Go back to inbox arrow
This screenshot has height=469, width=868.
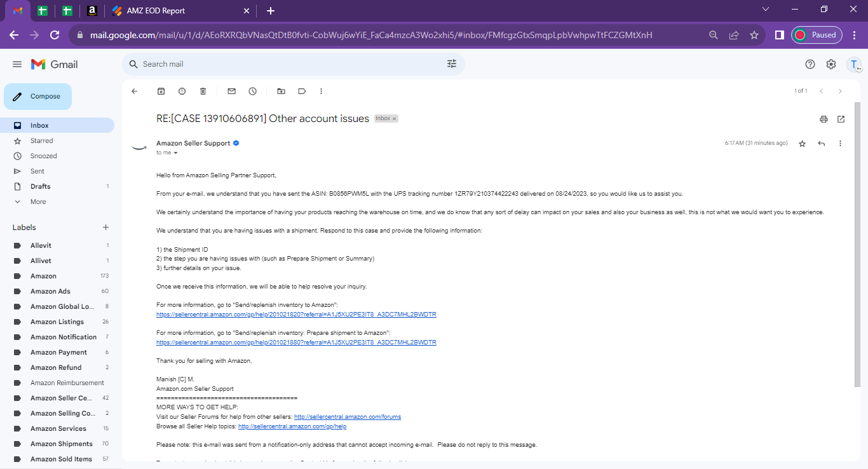click(135, 92)
